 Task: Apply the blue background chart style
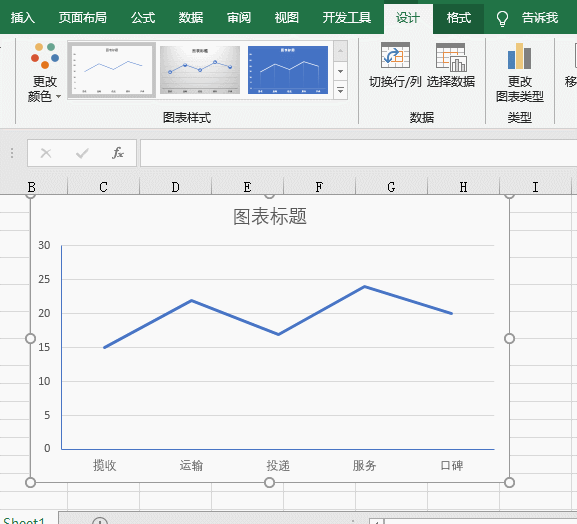[x=288, y=70]
